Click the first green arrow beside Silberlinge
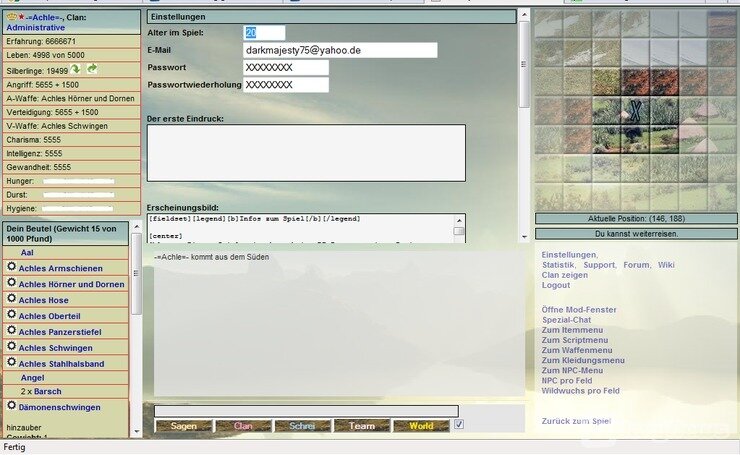Viewport: 740px width, 455px height. point(76,69)
